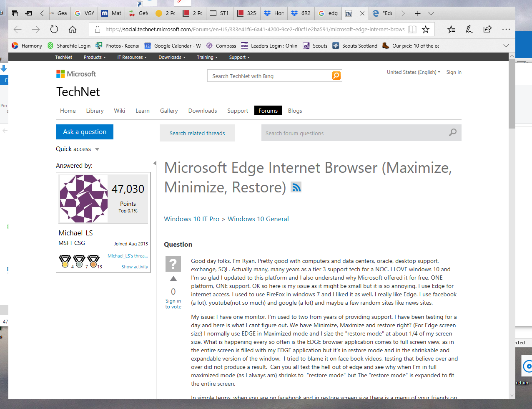Open the Blogs navigation item
The width and height of the screenshot is (532, 409).
295,111
